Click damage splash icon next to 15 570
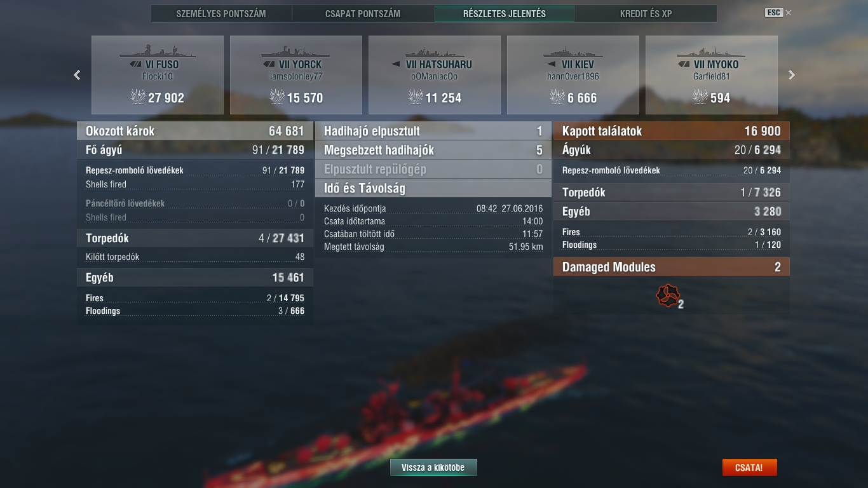Image resolution: width=868 pixels, height=488 pixels. point(276,97)
